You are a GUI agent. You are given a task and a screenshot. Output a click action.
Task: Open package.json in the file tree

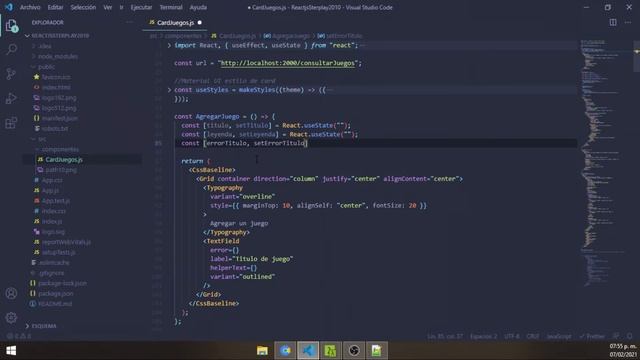tap(56, 293)
